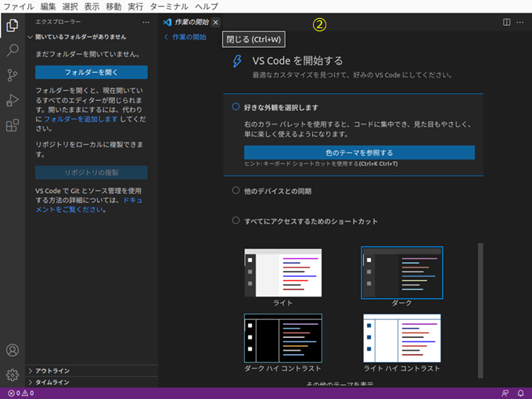Select the すべてにアクセスするためのショートカット step
Viewport: 532px width, 399px height.
[235, 221]
